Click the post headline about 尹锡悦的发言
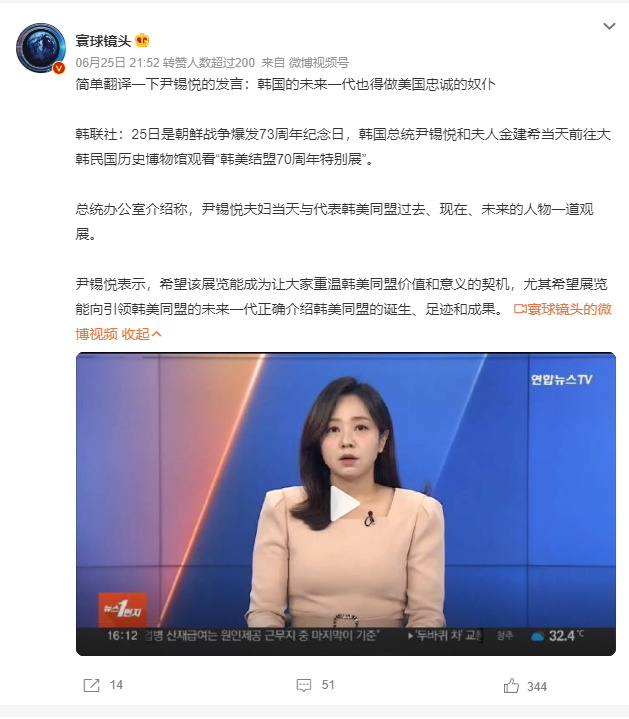 286,84
